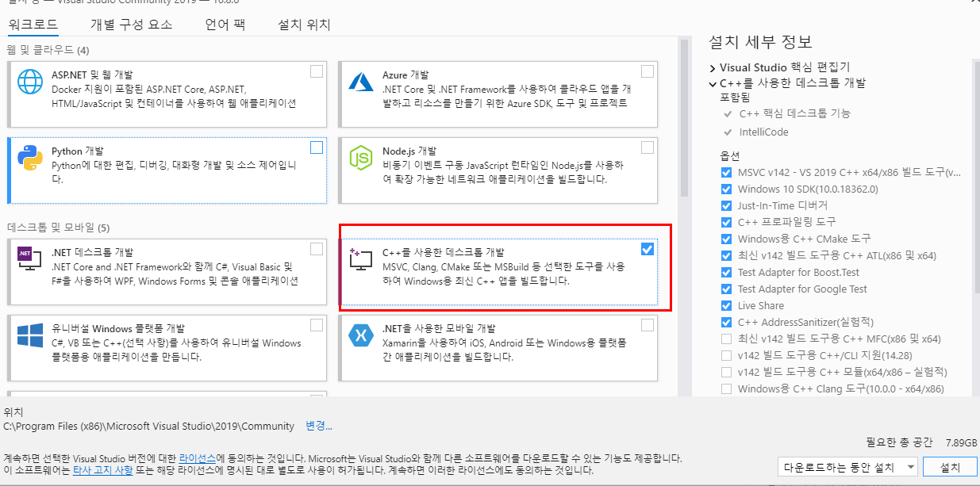The height and width of the screenshot is (486, 980).
Task: Click the Xamarin .NET 모바일 개발 icon
Action: point(361,336)
